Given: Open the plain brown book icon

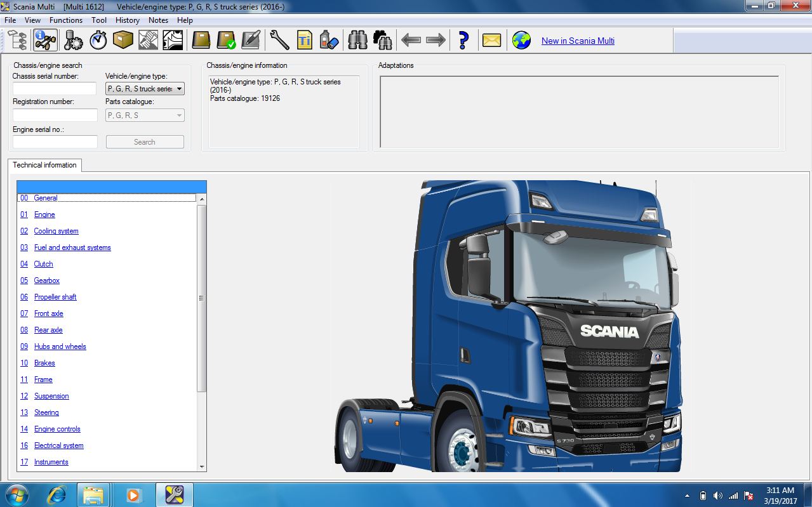Looking at the screenshot, I should (201, 41).
